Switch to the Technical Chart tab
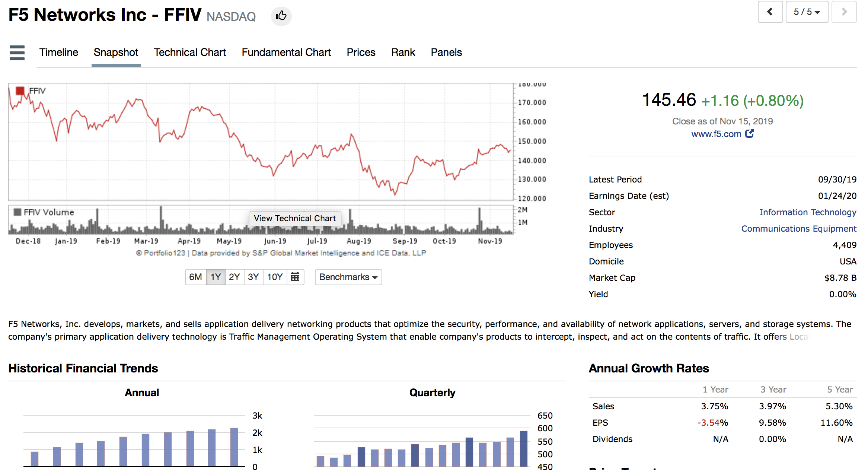Screen dimensions: 868x470 click(x=190, y=53)
